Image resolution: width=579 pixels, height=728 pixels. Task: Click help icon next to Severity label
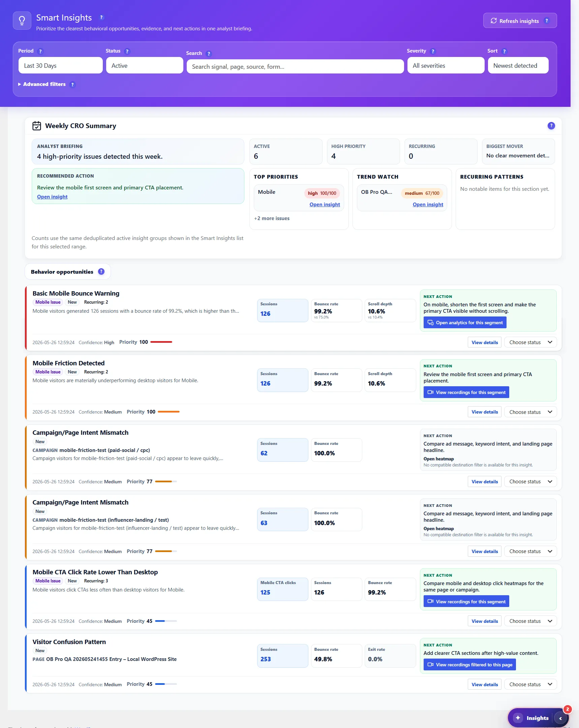tap(433, 51)
